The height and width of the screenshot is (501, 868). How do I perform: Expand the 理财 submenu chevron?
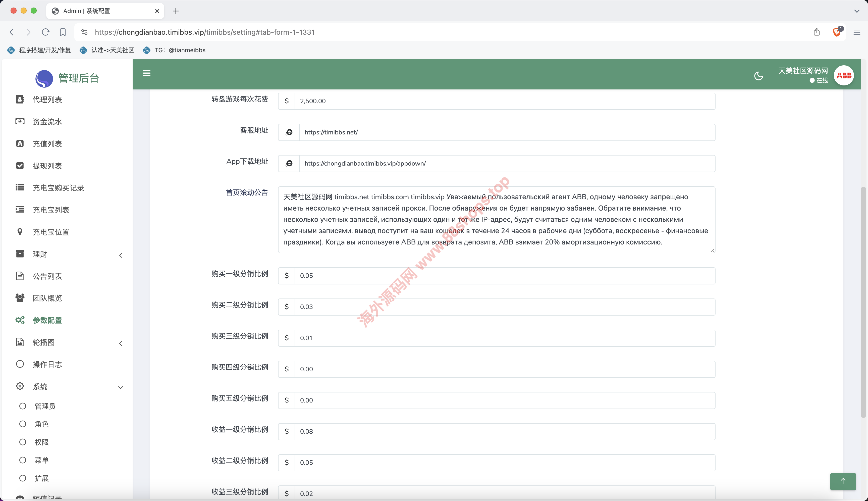pyautogui.click(x=120, y=255)
